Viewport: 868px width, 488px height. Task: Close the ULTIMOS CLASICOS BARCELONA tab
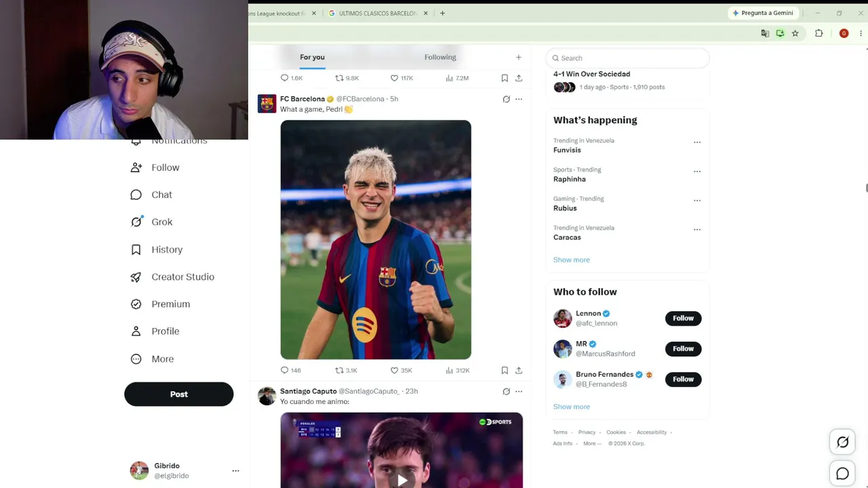click(x=425, y=13)
